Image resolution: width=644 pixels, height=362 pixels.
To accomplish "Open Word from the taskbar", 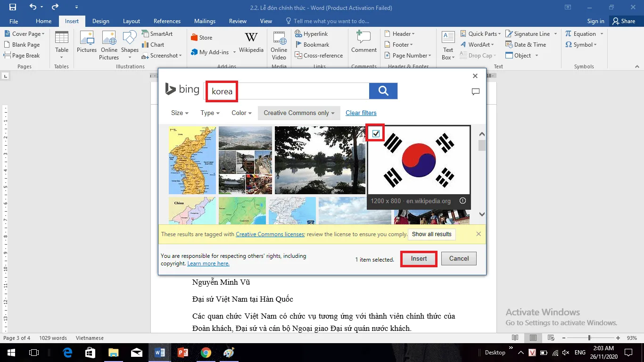I will (160, 352).
